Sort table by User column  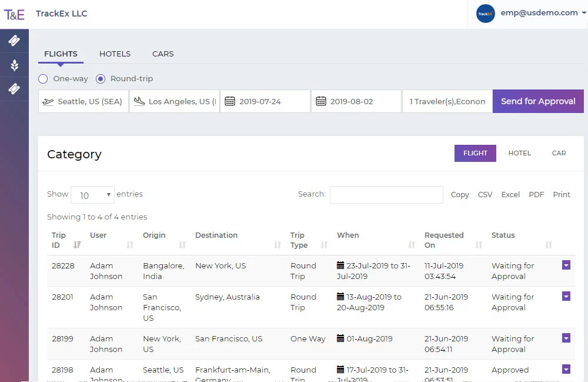[x=130, y=245]
